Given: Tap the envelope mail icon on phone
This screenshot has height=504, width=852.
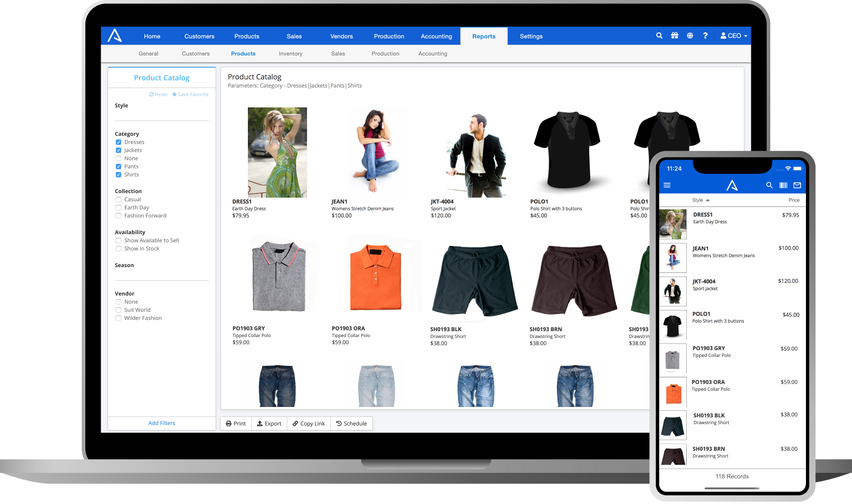Looking at the screenshot, I should pos(797,185).
